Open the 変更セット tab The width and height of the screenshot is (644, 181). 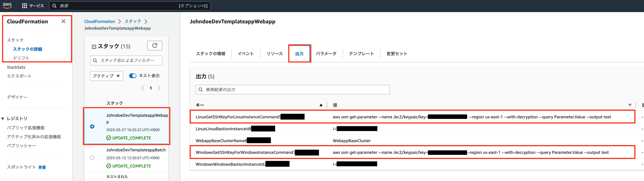coord(397,54)
